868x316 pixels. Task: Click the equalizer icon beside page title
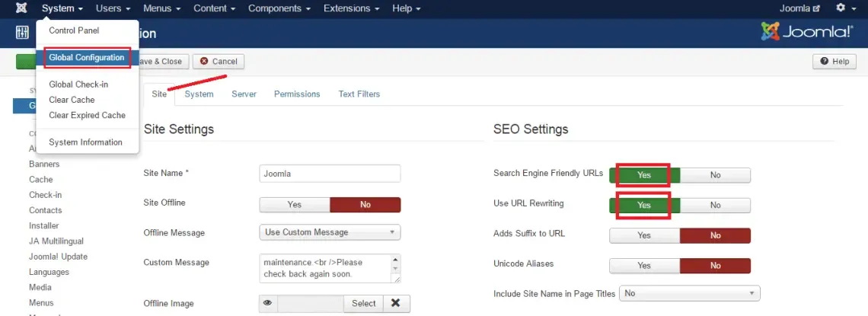(x=22, y=34)
